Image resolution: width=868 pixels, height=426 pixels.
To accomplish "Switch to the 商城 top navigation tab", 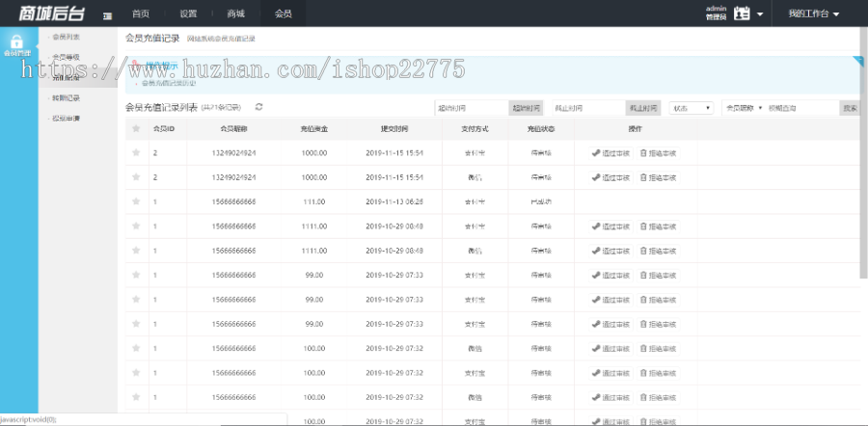I will click(x=235, y=14).
